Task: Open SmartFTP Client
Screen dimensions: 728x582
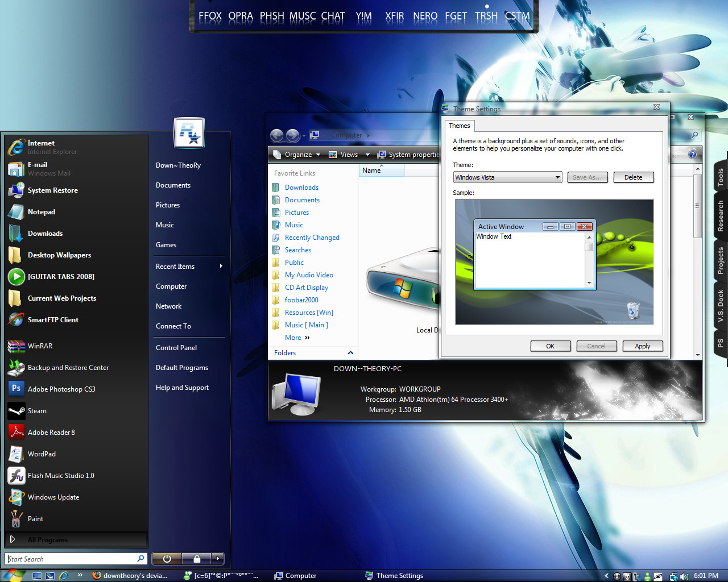Action: (x=76, y=320)
